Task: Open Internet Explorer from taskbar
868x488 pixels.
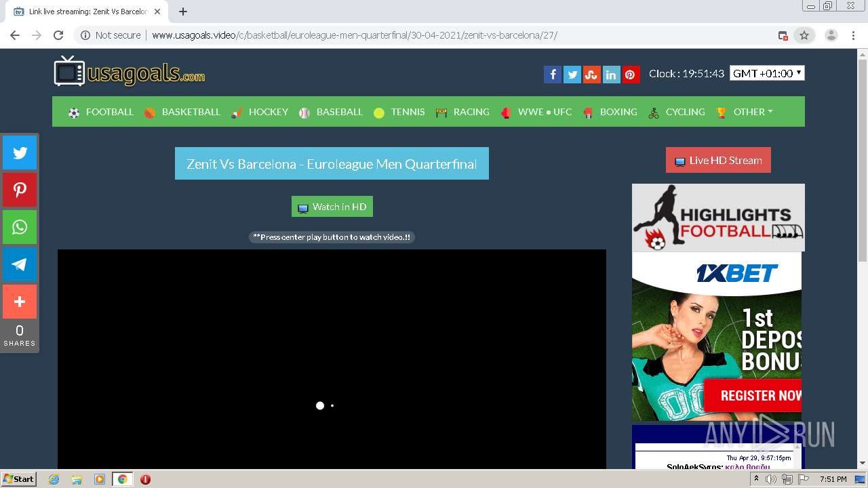Action: click(54, 479)
